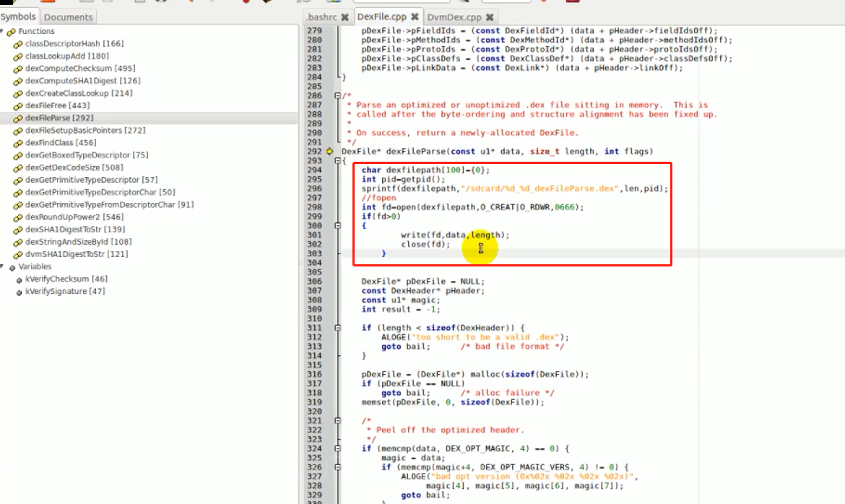Close the DexFile.cpp tab
This screenshot has height=504, width=845.
[415, 17]
